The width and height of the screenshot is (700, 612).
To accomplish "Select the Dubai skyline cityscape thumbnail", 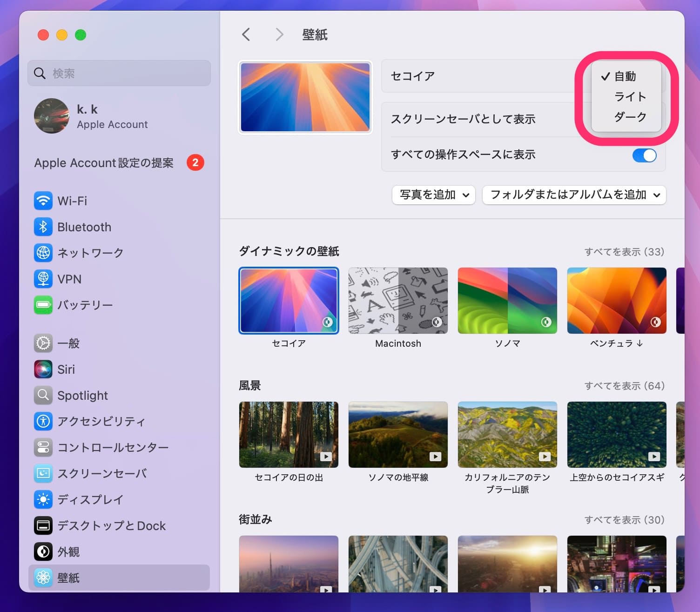I will (289, 564).
